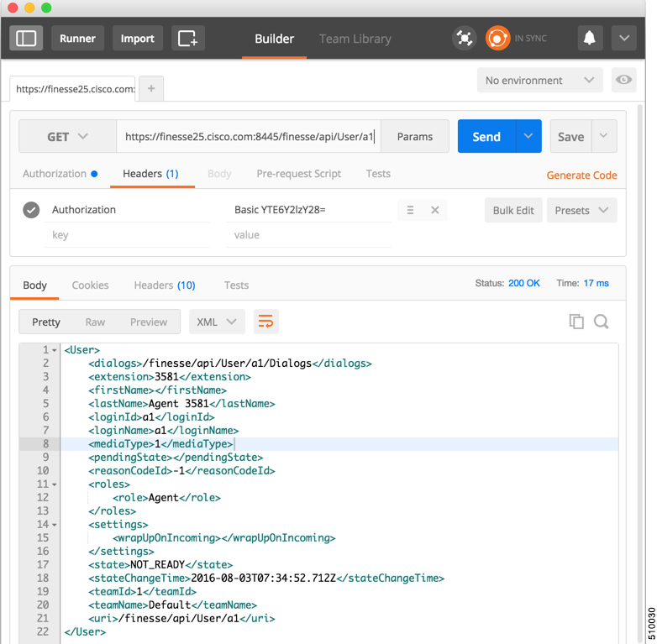
Task: Click the 200 OK status text
Action: (x=523, y=284)
